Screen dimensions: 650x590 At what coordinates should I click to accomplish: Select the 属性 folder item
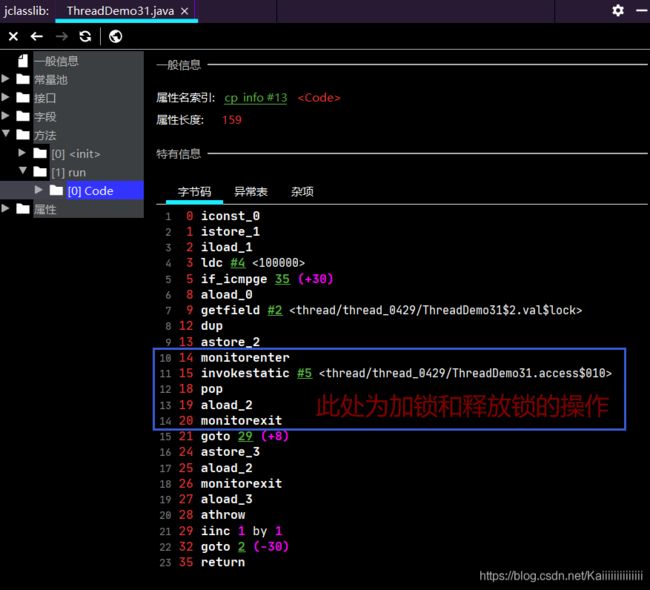pos(45,209)
